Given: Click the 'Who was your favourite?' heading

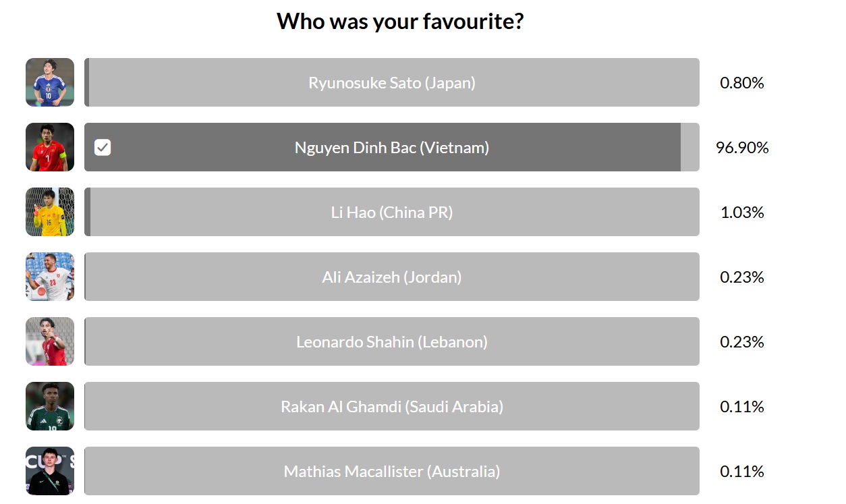Looking at the screenshot, I should click(400, 21).
